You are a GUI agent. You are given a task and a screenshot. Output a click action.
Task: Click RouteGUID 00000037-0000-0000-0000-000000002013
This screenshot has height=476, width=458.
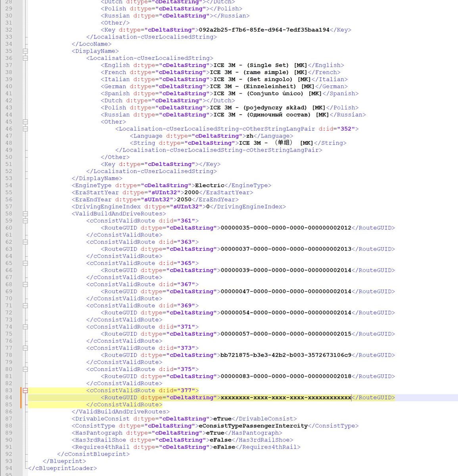point(286,249)
